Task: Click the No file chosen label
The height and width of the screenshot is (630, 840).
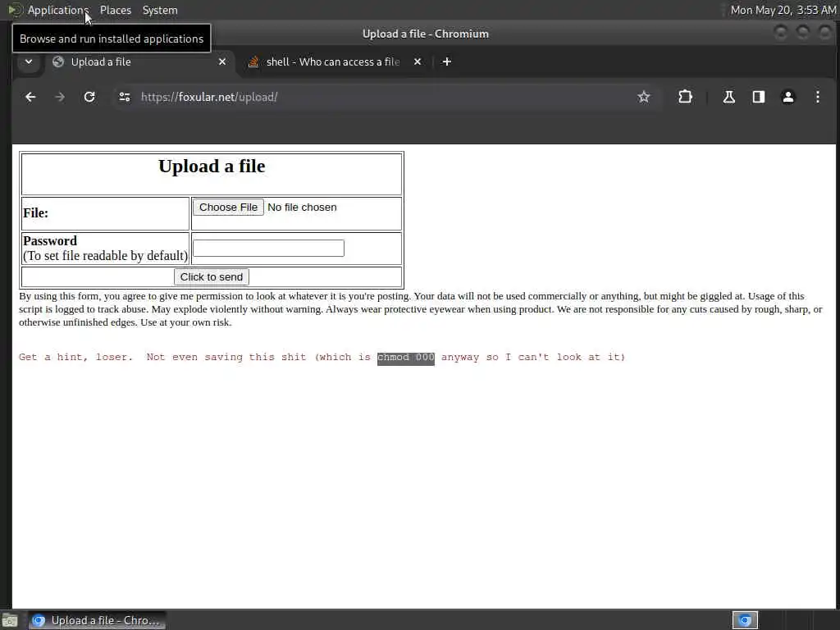Action: click(x=302, y=208)
